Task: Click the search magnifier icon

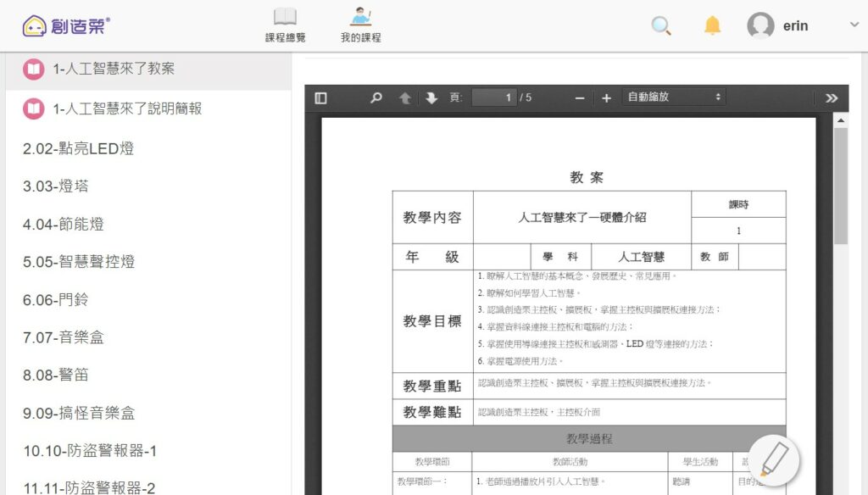Action: coord(661,25)
